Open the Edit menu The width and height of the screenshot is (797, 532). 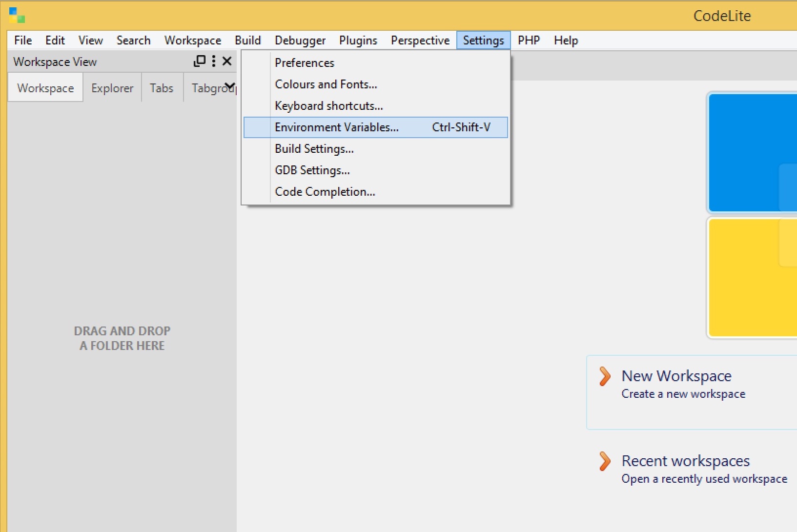point(55,41)
